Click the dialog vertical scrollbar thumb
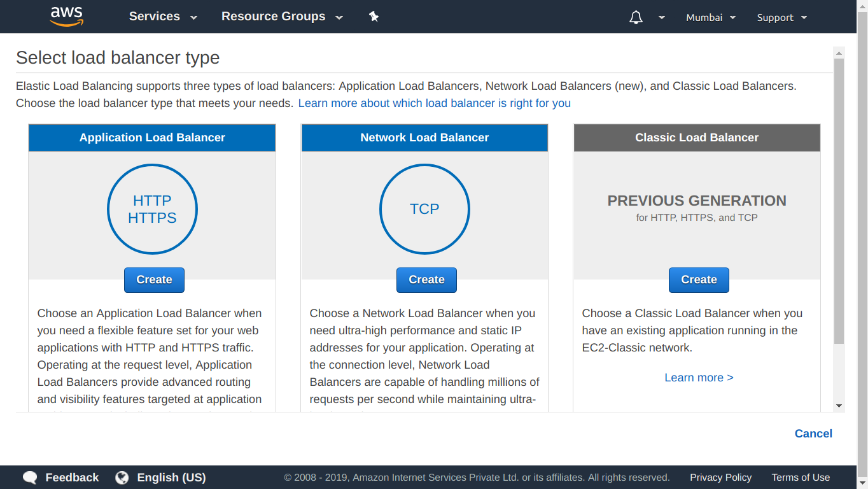Image resolution: width=868 pixels, height=489 pixels. (x=839, y=201)
